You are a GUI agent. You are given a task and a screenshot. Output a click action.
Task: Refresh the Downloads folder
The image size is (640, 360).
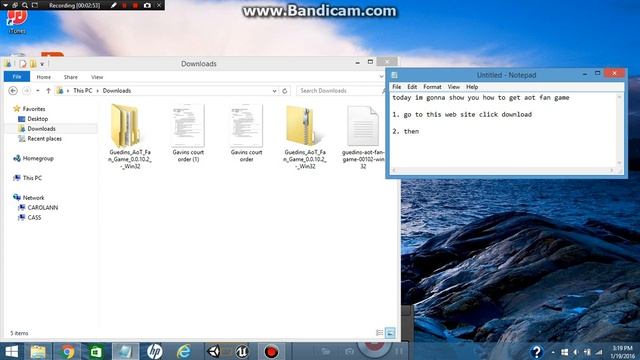coord(285,91)
